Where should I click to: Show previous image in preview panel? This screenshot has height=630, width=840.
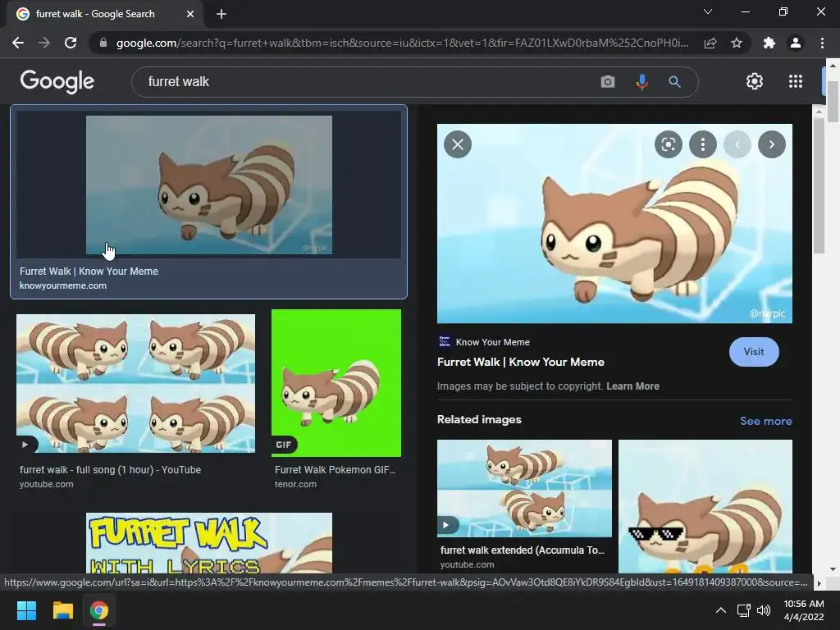pyautogui.click(x=737, y=144)
